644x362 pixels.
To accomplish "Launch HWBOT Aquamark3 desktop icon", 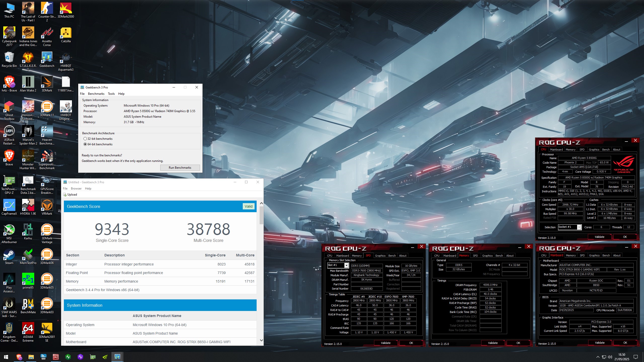I will click(66, 61).
